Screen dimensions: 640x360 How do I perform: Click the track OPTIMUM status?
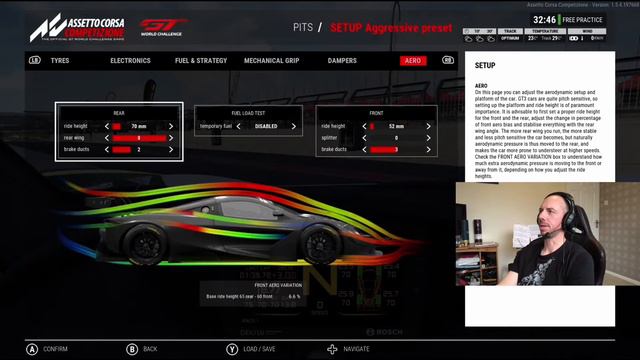[510, 38]
